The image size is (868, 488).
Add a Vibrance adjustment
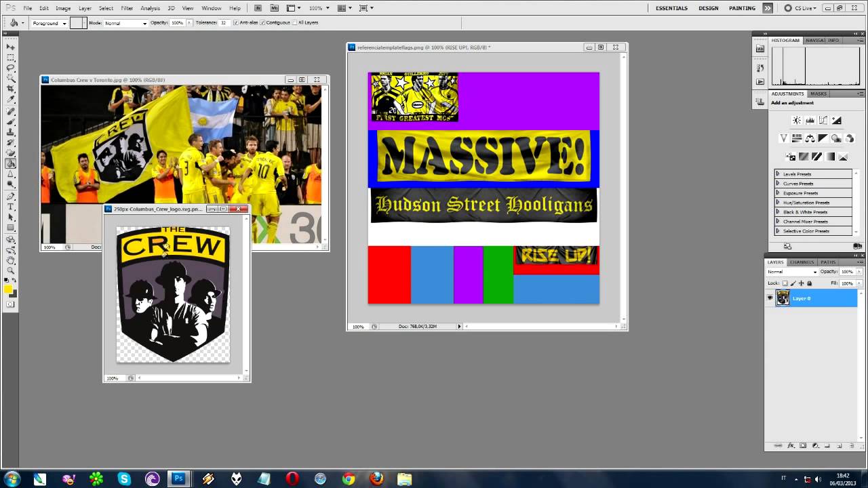[x=784, y=138]
